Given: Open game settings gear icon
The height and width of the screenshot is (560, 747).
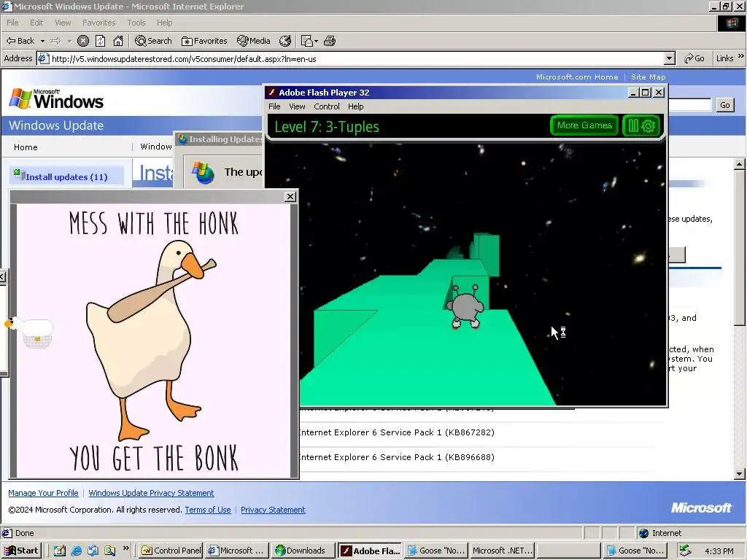Looking at the screenshot, I should pyautogui.click(x=649, y=125).
